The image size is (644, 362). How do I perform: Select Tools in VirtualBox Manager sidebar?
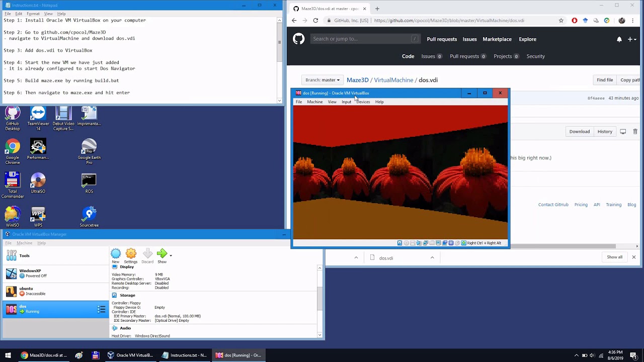pyautogui.click(x=55, y=256)
